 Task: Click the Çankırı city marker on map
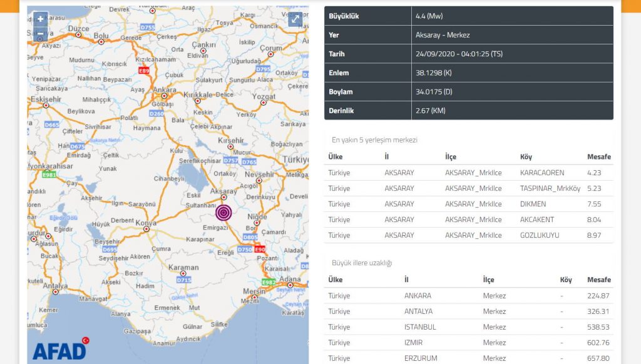pos(203,51)
